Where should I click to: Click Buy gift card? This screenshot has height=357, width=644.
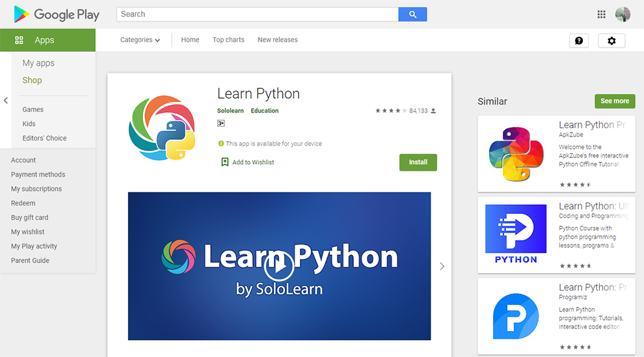(x=29, y=218)
